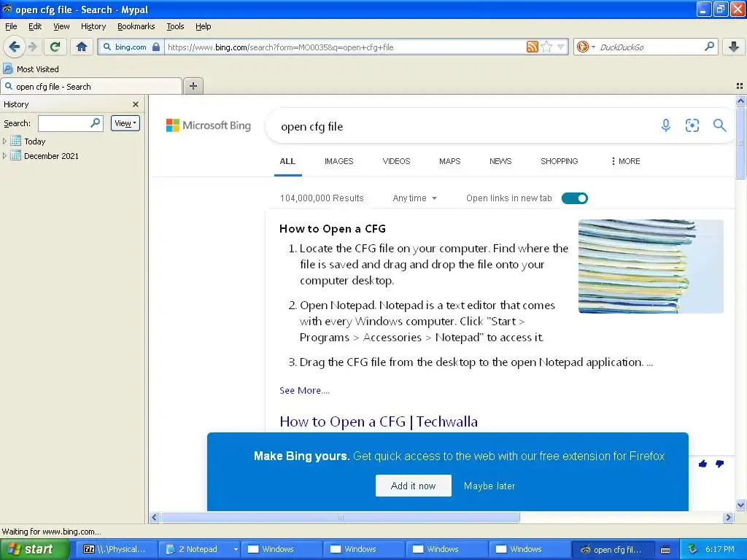Screen dimensions: 747x560
Task: Click the History search magnifier icon
Action: pos(96,122)
